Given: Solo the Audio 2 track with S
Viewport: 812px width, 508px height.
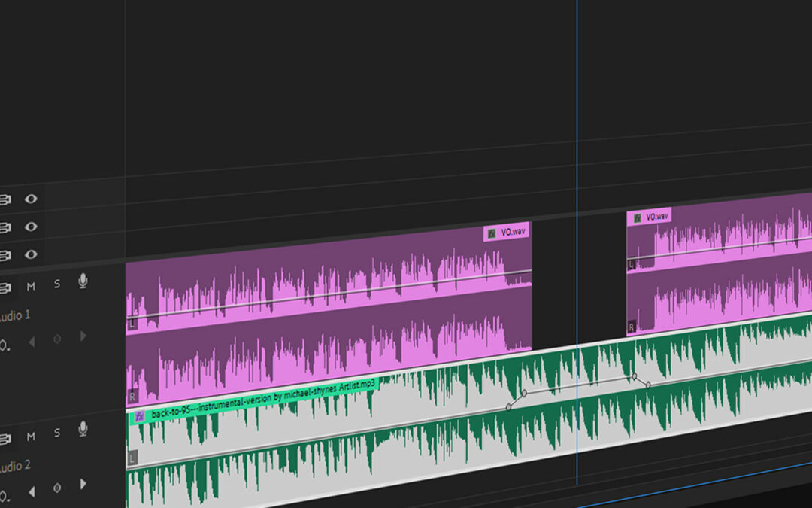Looking at the screenshot, I should point(57,433).
